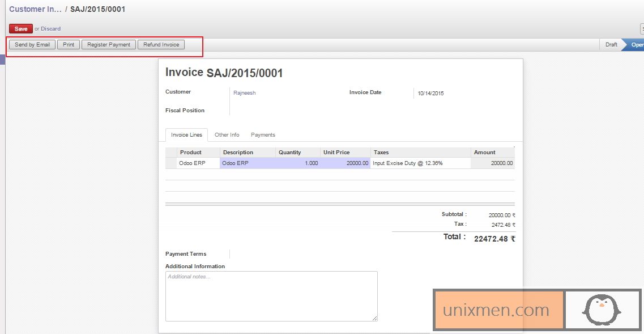Register a payment for this invoice
This screenshot has height=334, width=644.
[x=109, y=45]
